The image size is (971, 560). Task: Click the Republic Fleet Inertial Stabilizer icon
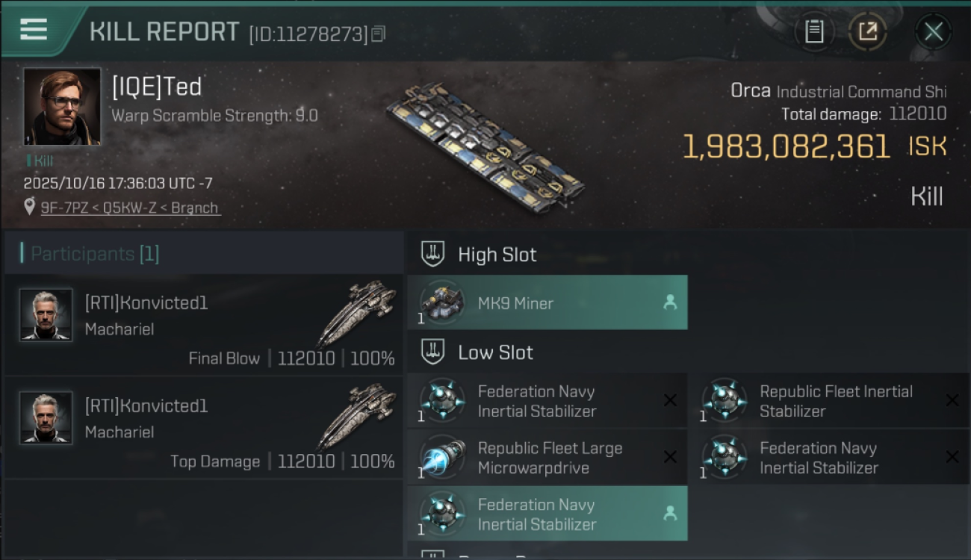pos(724,401)
